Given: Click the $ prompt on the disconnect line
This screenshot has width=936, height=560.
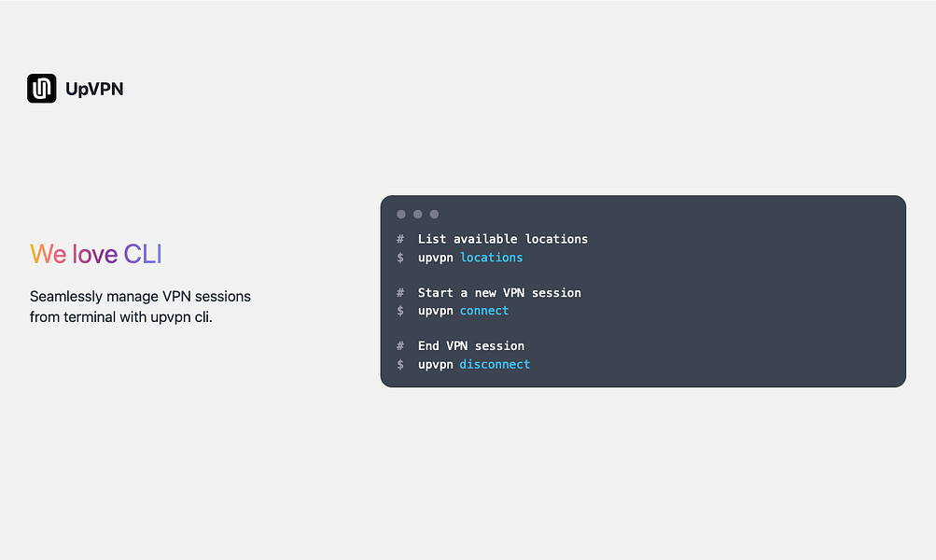Looking at the screenshot, I should [x=400, y=364].
